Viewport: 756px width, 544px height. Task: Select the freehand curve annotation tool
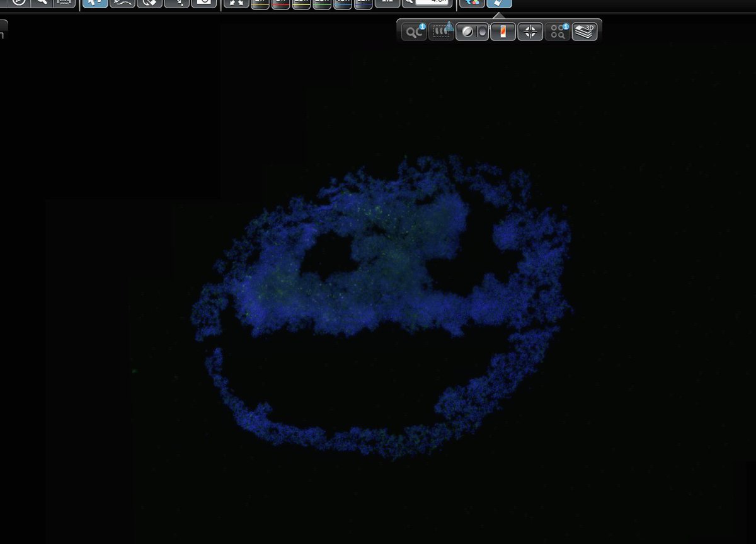point(122,3)
